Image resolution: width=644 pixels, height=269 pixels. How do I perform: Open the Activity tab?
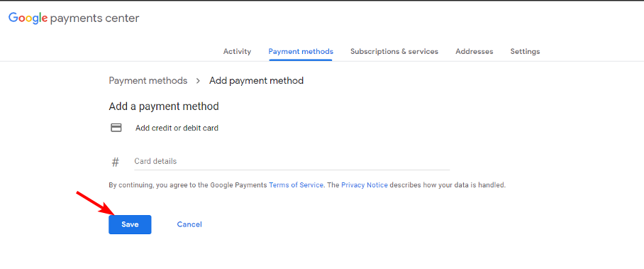click(x=237, y=51)
